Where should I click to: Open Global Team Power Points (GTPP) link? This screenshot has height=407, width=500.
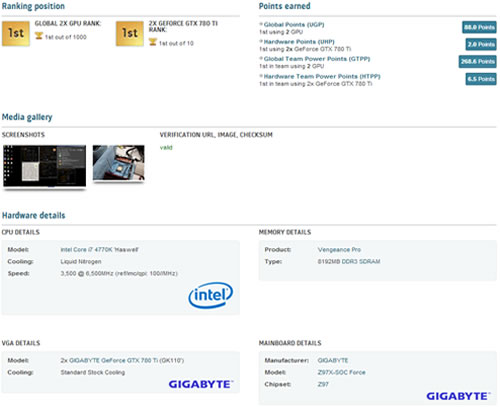(317, 59)
